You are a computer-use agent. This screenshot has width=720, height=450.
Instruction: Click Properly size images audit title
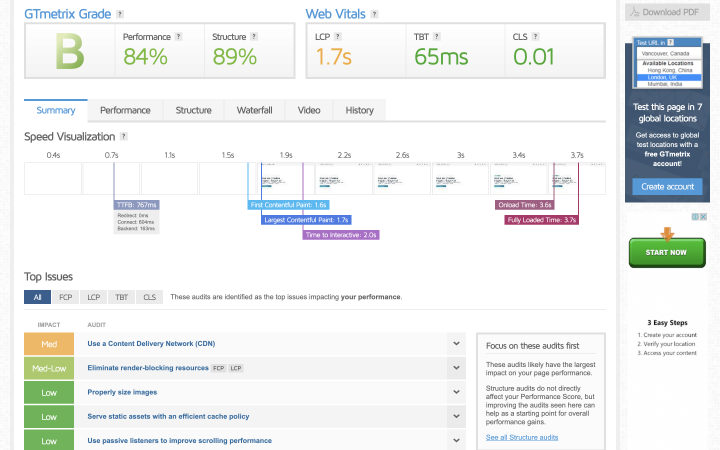coord(122,392)
